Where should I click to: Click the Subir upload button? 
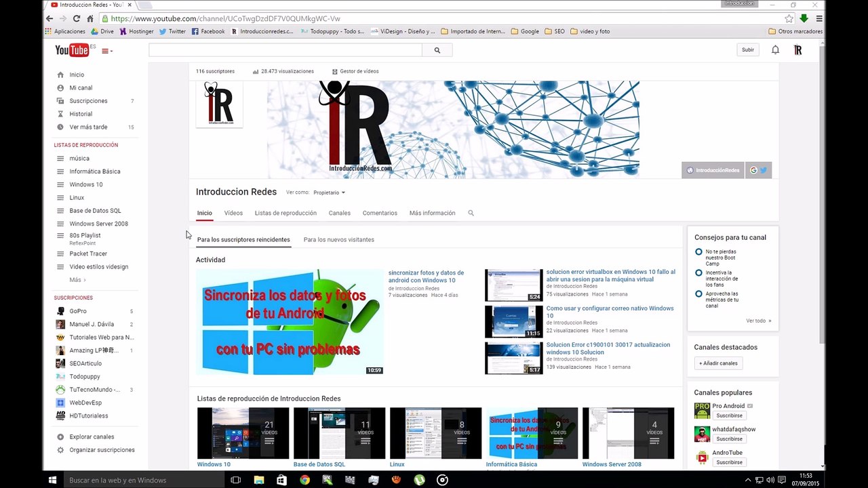click(x=748, y=49)
